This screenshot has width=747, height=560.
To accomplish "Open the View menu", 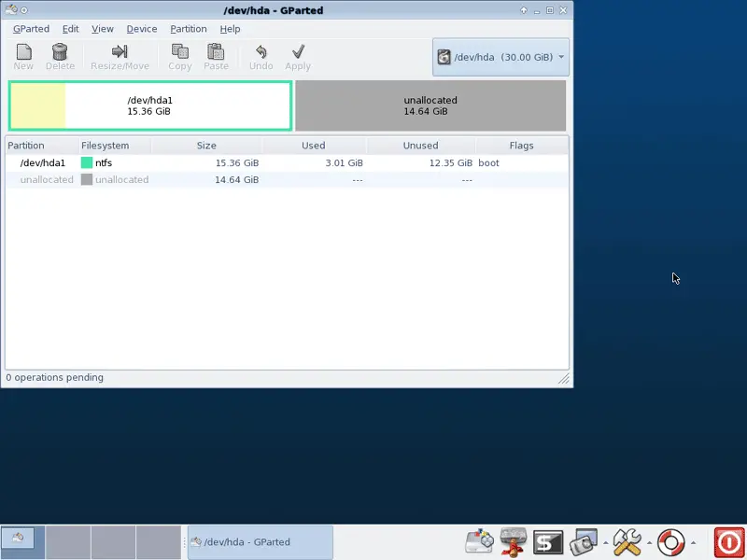I will 103,29.
